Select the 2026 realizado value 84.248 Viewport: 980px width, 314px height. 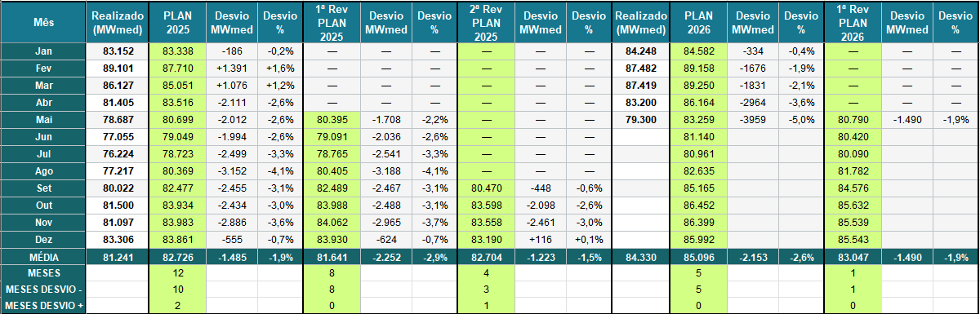(641, 51)
